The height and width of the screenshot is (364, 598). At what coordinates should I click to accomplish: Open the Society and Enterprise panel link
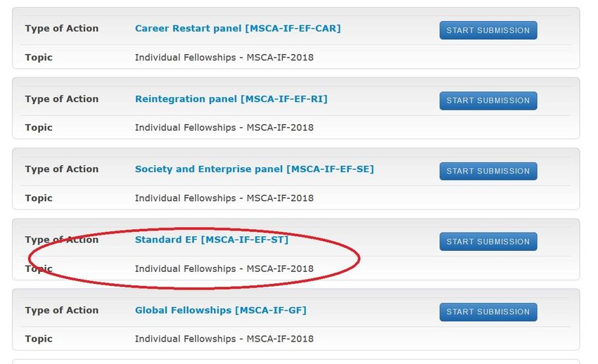(x=255, y=169)
